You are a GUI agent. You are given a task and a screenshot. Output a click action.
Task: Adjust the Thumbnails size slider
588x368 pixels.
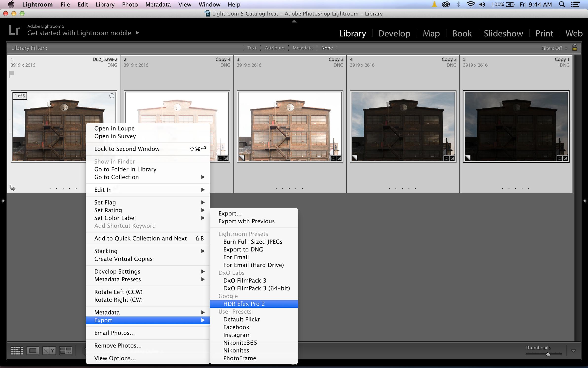pos(548,354)
